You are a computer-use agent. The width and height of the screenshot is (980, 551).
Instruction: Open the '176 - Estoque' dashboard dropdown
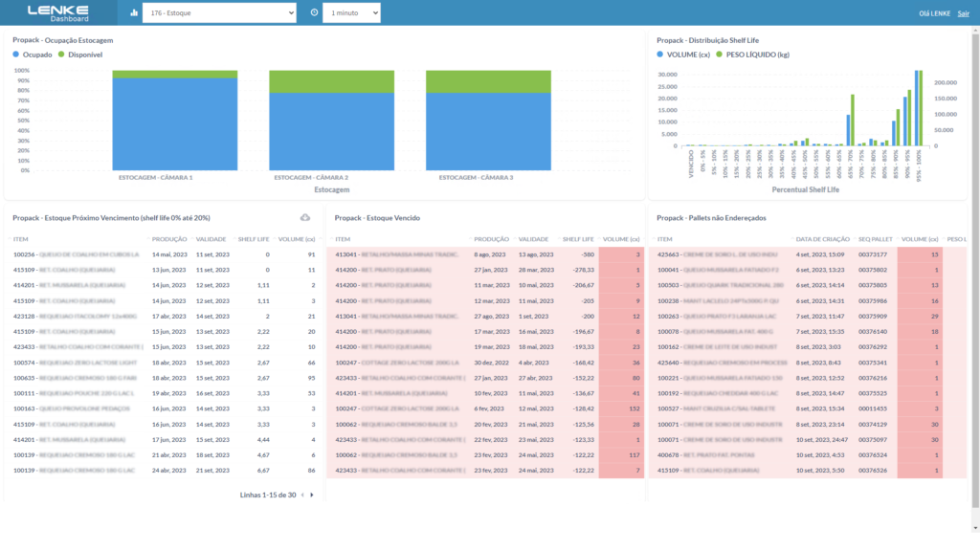tap(219, 12)
